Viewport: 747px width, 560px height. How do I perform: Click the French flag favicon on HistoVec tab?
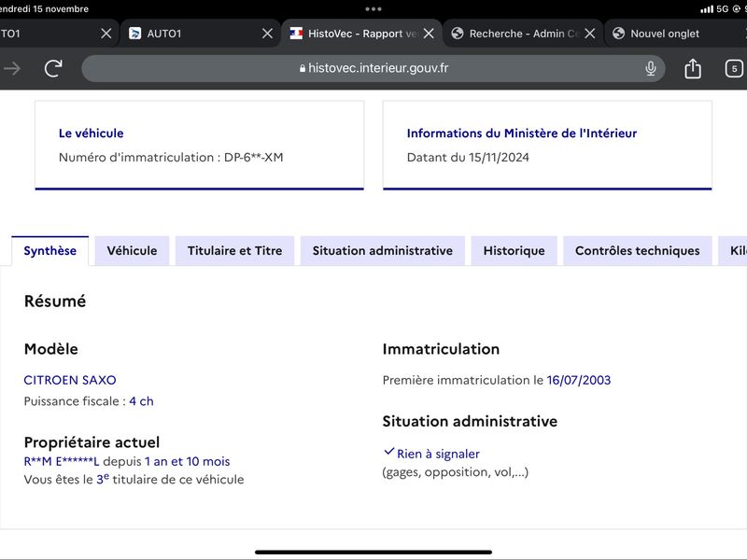(296, 34)
